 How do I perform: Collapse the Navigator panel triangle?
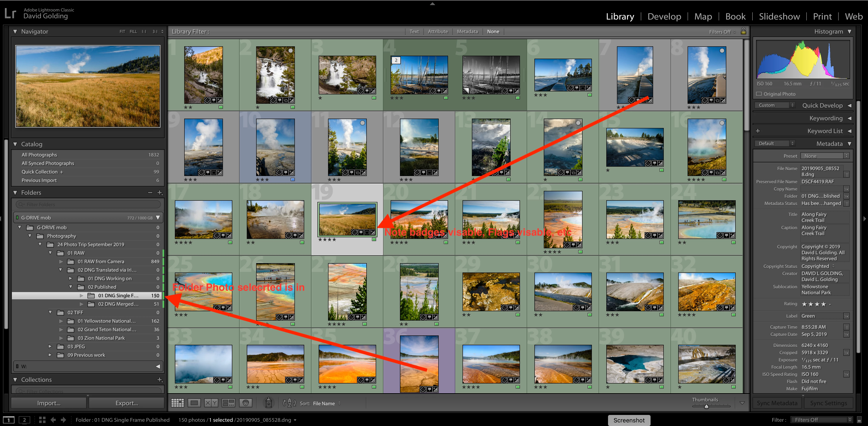(15, 31)
